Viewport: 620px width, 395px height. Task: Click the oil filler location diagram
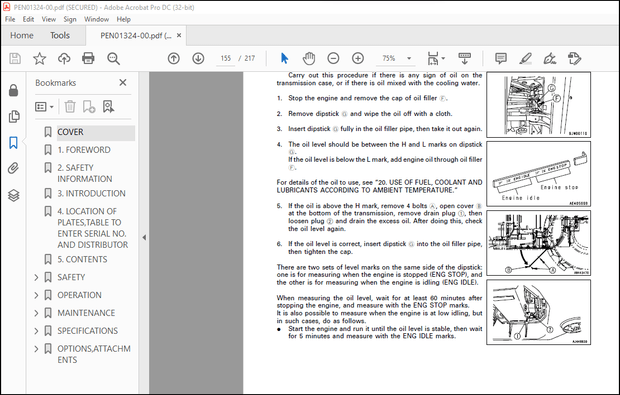[x=539, y=105]
